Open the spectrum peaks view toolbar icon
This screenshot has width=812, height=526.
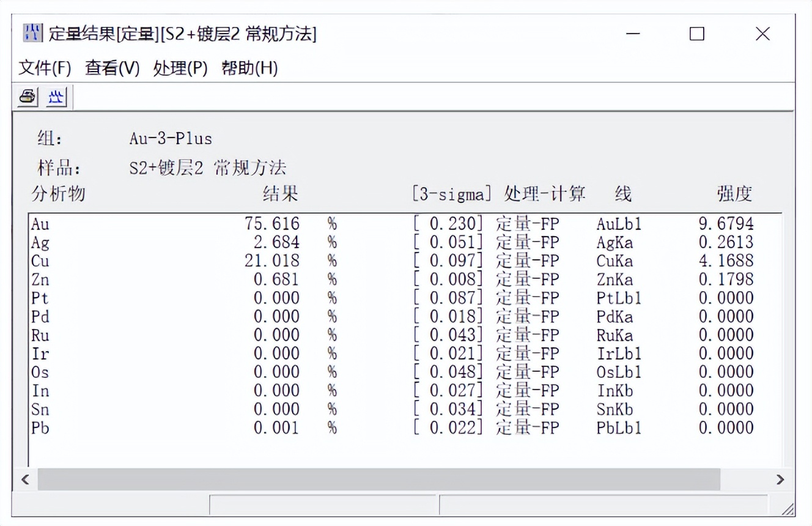(x=54, y=97)
